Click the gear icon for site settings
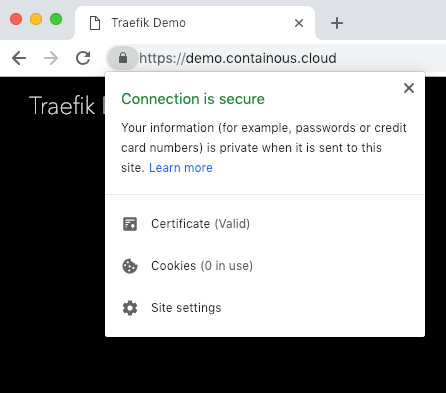The height and width of the screenshot is (393, 446). pos(130,308)
